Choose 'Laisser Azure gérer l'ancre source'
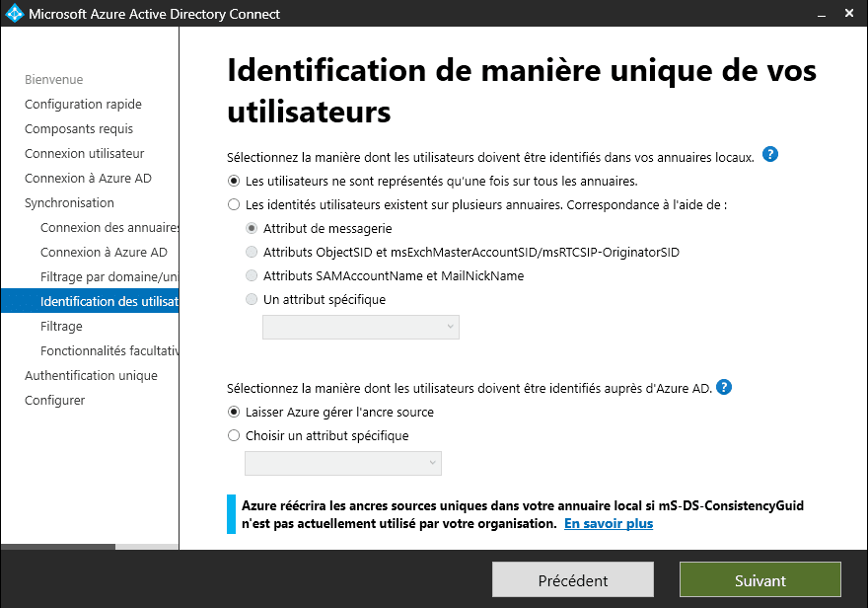868x608 pixels. (234, 412)
